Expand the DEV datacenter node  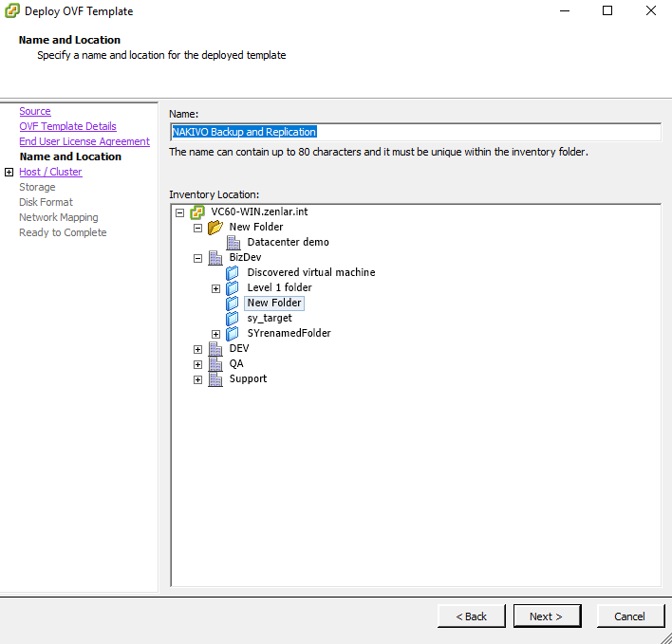pos(197,349)
